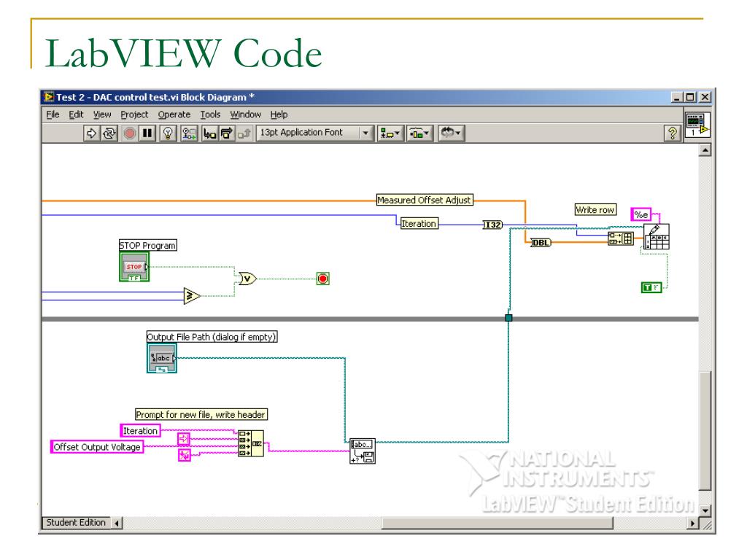Abort execution with the red stop button

pos(129,133)
